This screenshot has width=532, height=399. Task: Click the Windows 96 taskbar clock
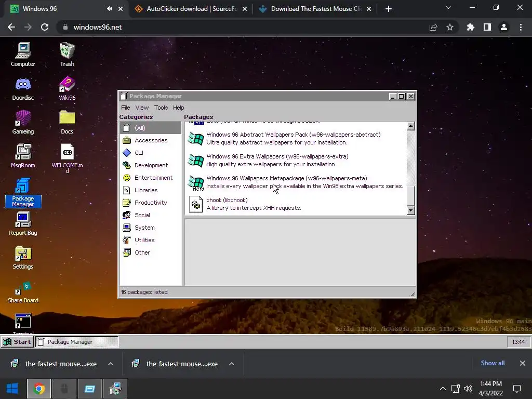pyautogui.click(x=518, y=342)
